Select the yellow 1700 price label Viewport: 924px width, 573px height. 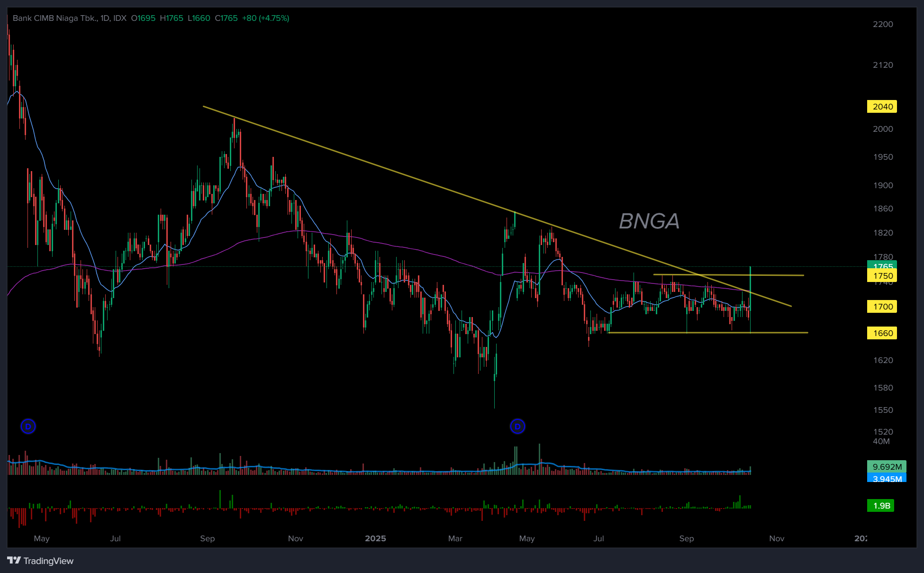(882, 307)
